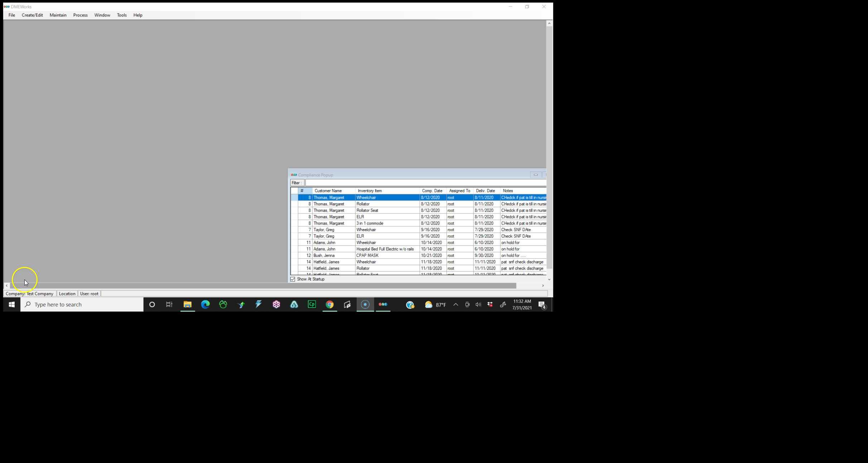The height and width of the screenshot is (463, 868).
Task: Sort by the Customer Name column header
Action: pos(328,191)
